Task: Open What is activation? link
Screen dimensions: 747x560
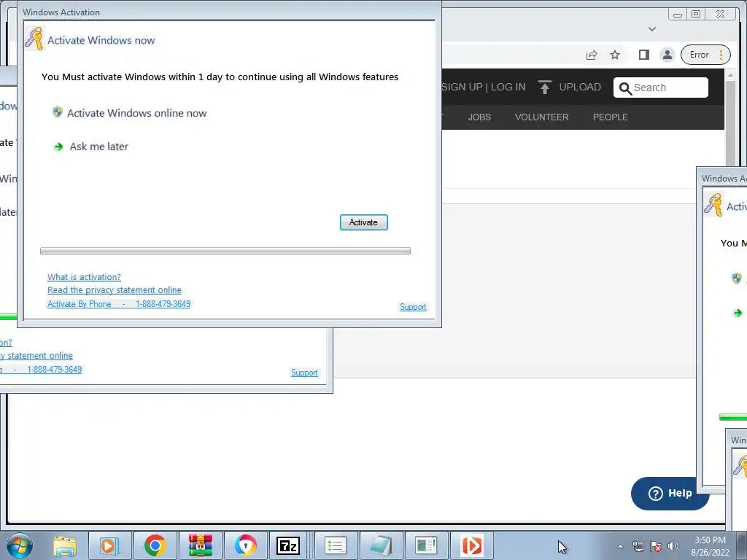Action: (84, 276)
